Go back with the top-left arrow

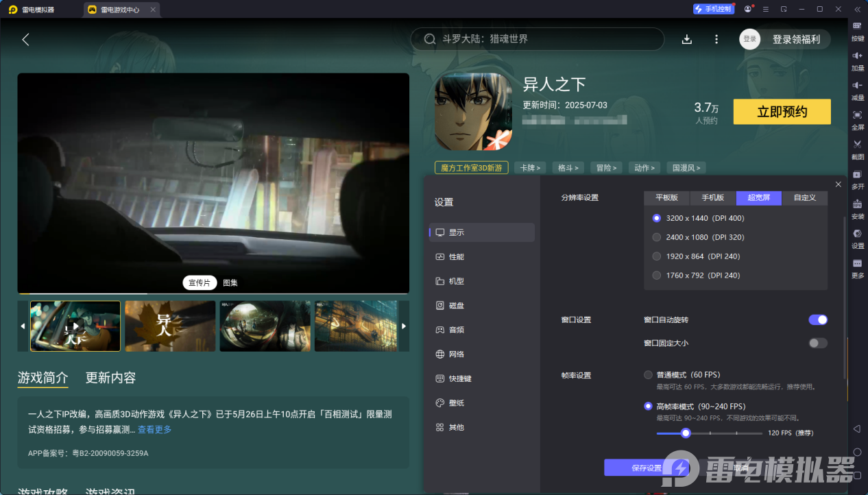[x=25, y=40]
